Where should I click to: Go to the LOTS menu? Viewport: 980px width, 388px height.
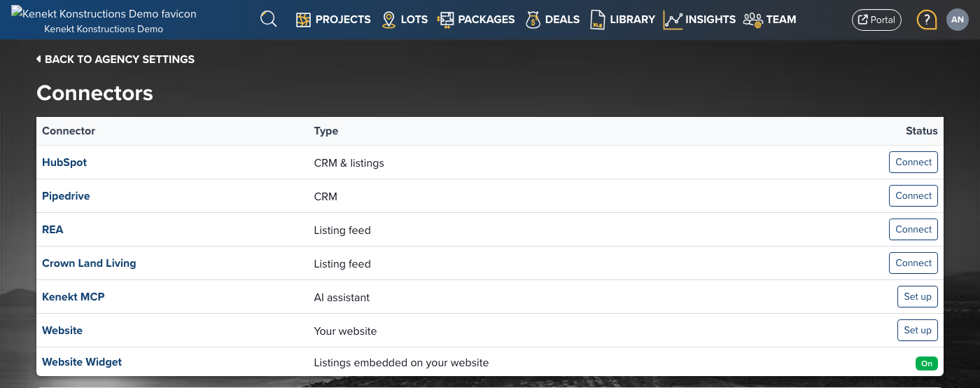coord(414,20)
